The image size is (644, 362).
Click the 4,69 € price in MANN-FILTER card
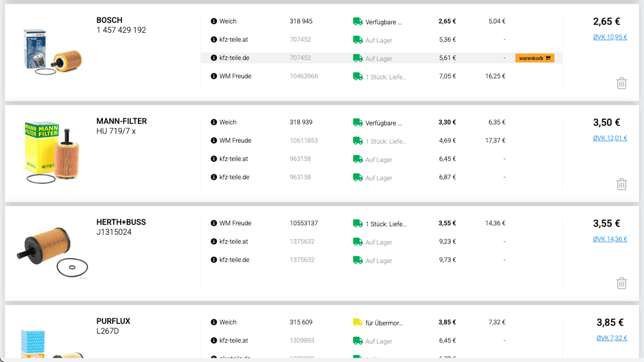(448, 141)
